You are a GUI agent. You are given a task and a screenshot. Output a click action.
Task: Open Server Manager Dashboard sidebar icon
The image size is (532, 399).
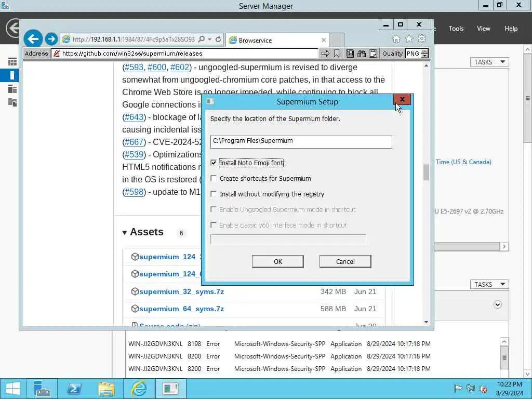click(12, 62)
